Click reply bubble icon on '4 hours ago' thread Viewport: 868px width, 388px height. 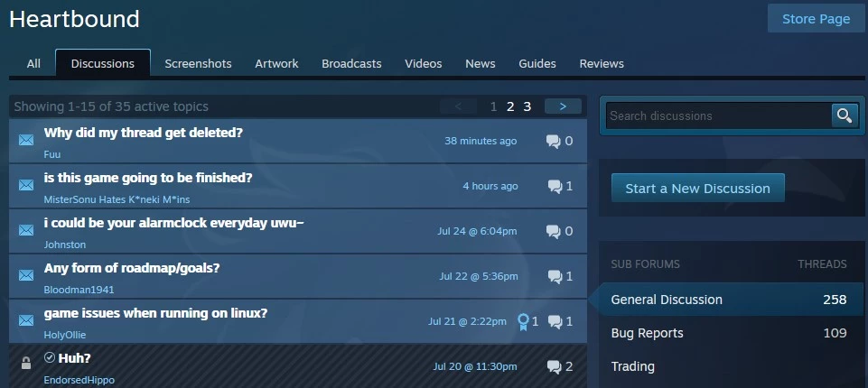coord(555,186)
